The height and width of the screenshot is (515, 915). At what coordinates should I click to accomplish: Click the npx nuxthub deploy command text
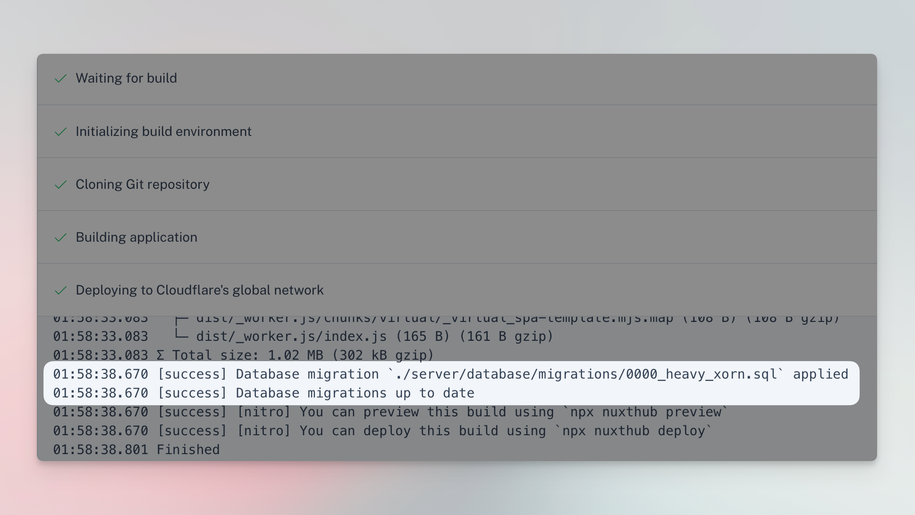click(638, 431)
